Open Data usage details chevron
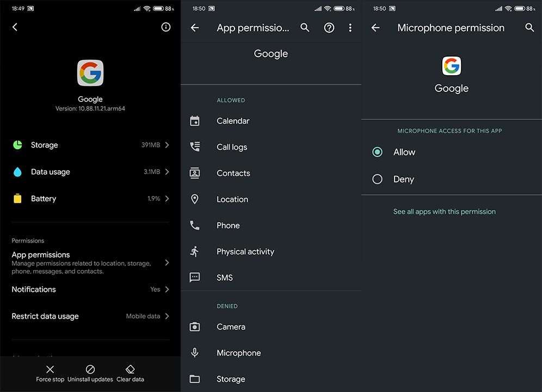 click(x=167, y=171)
